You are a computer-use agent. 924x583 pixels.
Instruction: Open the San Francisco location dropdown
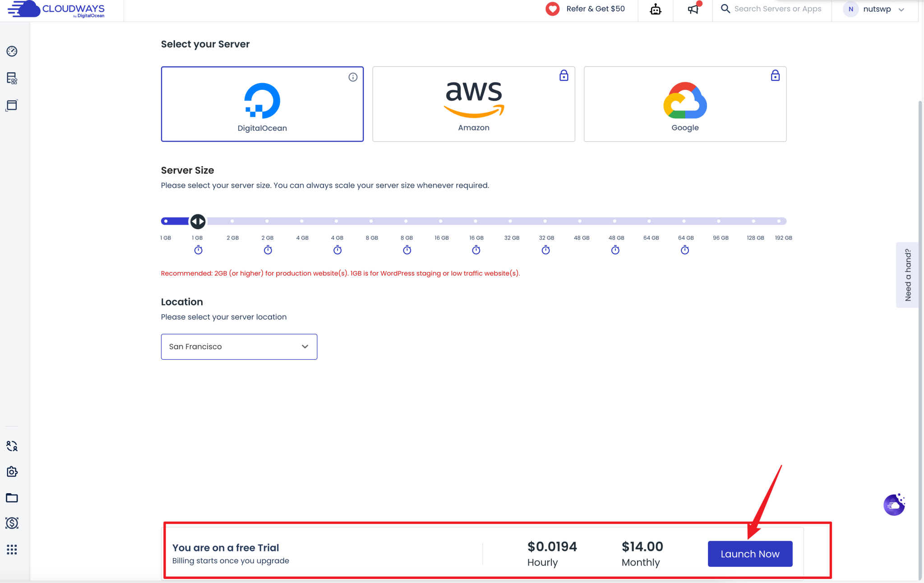[x=239, y=347]
